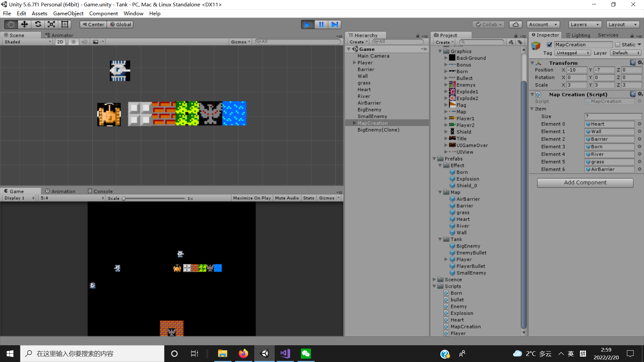The height and width of the screenshot is (362, 644).
Task: Open the GameObject menu
Action: [68, 13]
